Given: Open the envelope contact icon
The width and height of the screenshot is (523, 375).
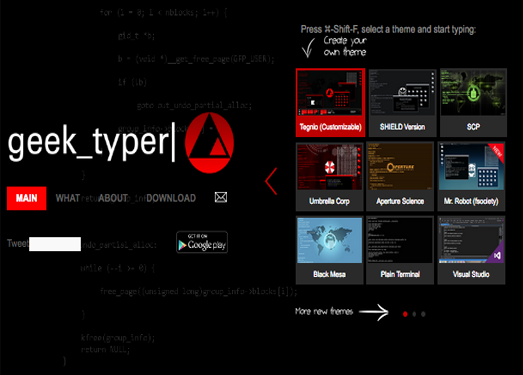Looking at the screenshot, I should (221, 197).
